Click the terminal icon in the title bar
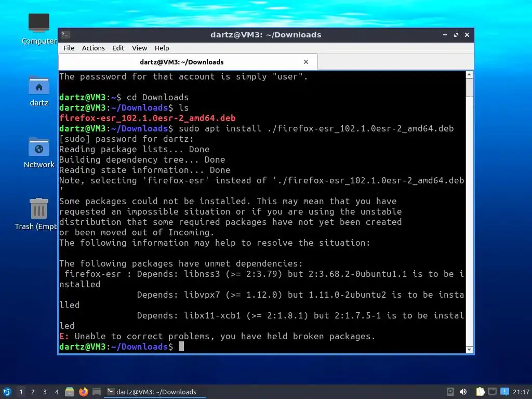This screenshot has width=532, height=399. click(65, 35)
